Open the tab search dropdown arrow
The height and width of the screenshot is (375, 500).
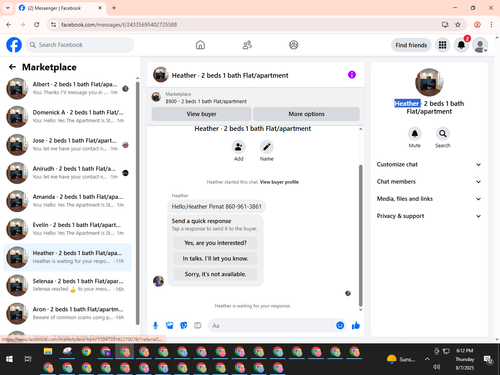[x=8, y=8]
